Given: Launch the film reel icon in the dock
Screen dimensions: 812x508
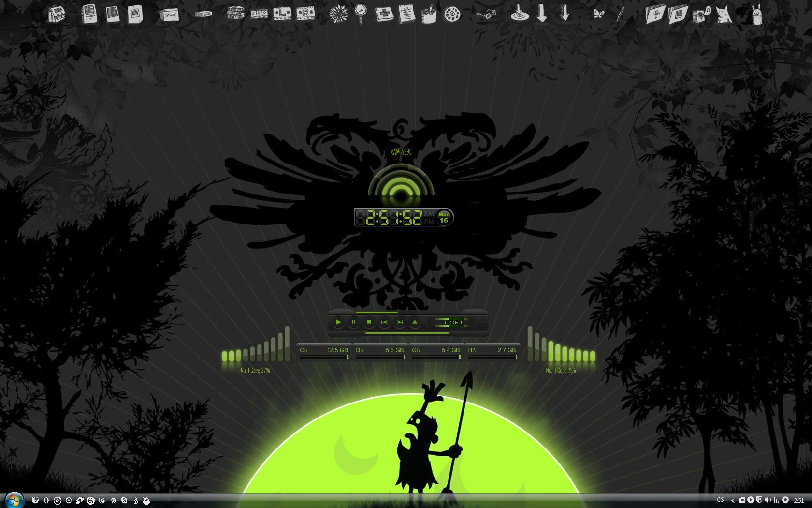Looking at the screenshot, I should [x=451, y=15].
